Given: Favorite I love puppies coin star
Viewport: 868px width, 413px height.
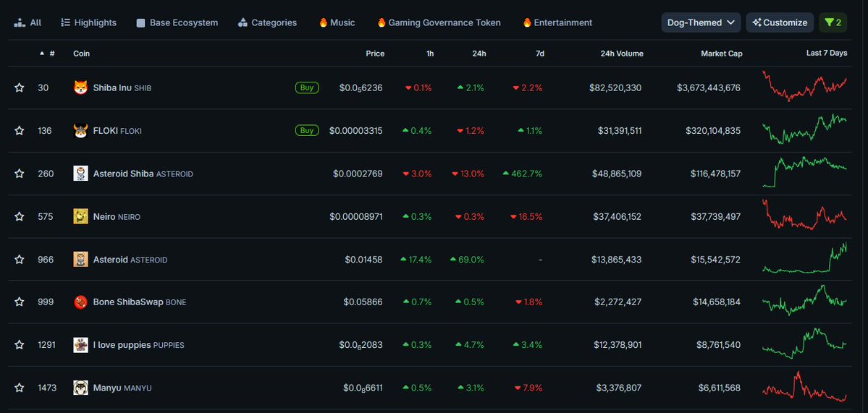Looking at the screenshot, I should point(20,345).
